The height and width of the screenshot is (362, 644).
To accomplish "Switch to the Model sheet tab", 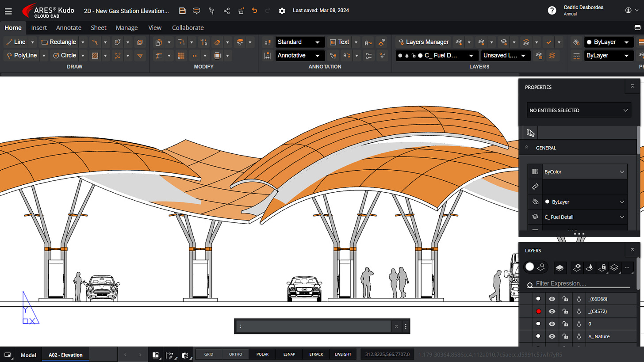I will [x=28, y=355].
